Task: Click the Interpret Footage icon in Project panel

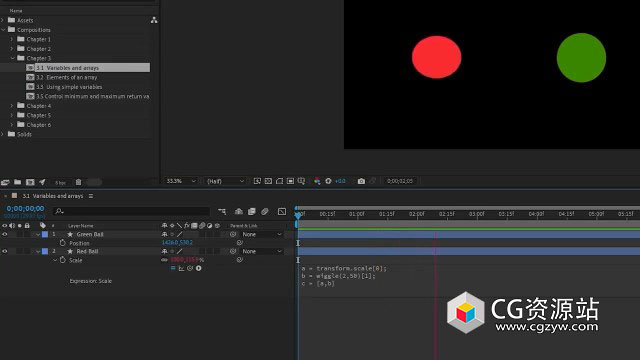Action: [x=5, y=182]
